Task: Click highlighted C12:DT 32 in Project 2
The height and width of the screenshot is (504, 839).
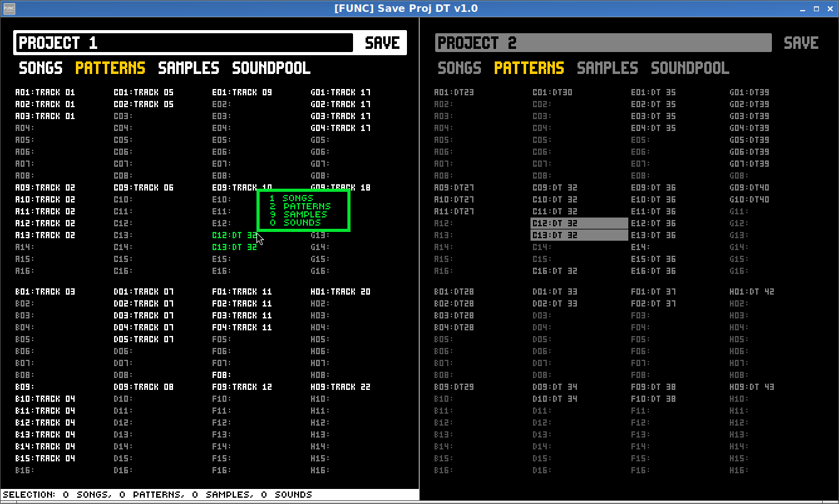Action: pyautogui.click(x=579, y=223)
